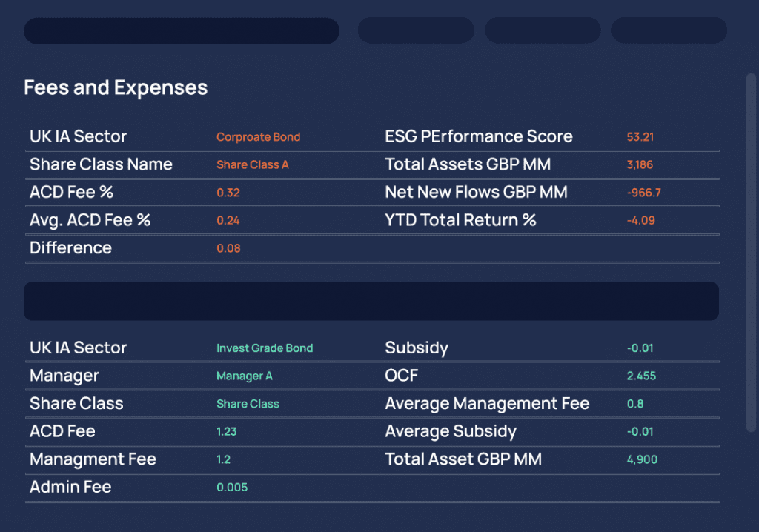Click the Difference value 0.08
The height and width of the screenshot is (532, 759).
[228, 248]
